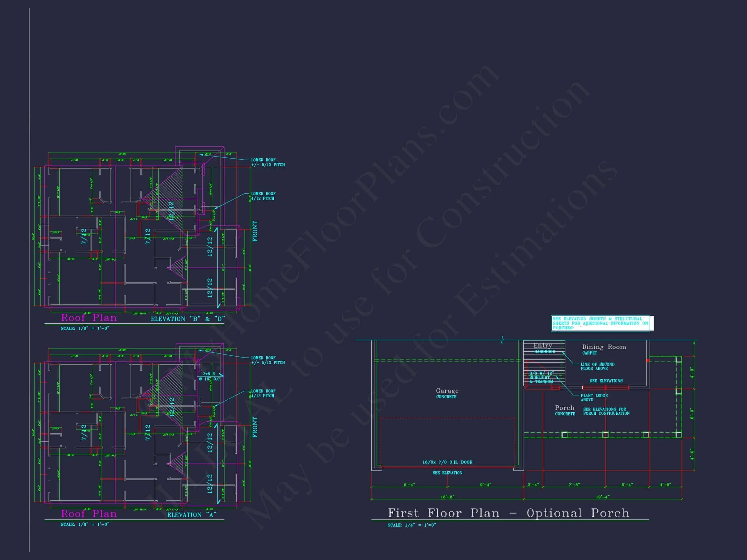Click the top "Roof Plan" title
Image resolution: width=747 pixels, height=560 pixels.
click(89, 318)
